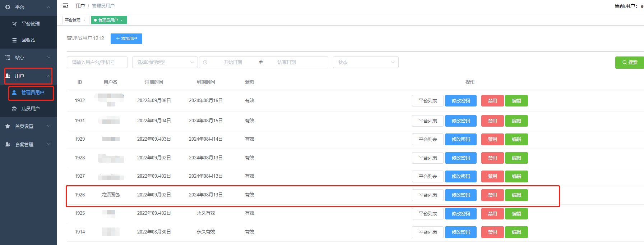Expand the 首页设置 sidebar menu

(x=28, y=126)
